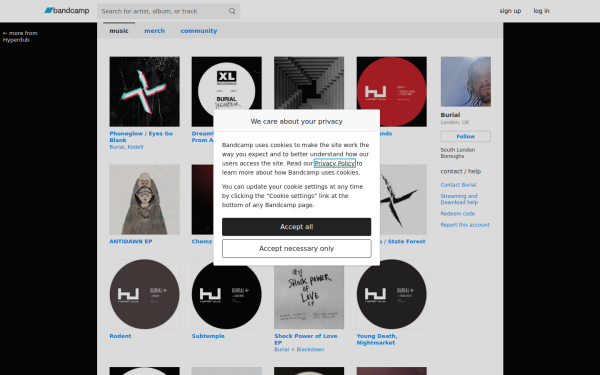The height and width of the screenshot is (375, 600).
Task: Choose Accept necessary only
Action: (297, 249)
